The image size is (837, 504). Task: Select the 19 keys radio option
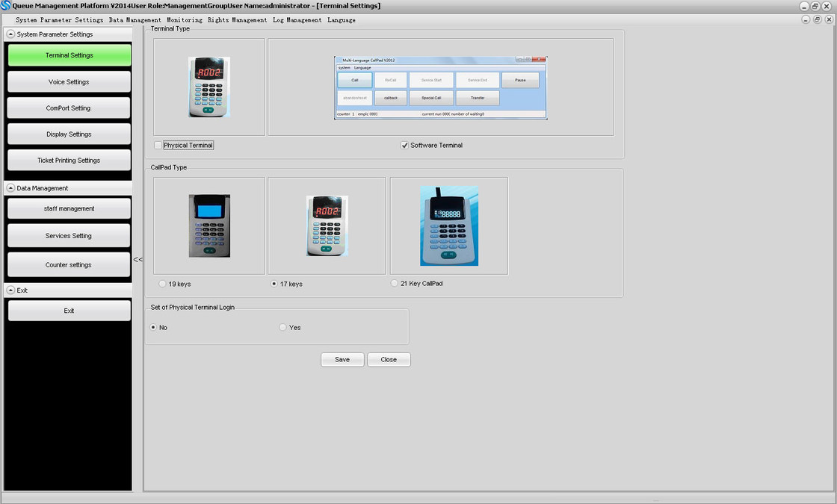(x=162, y=284)
